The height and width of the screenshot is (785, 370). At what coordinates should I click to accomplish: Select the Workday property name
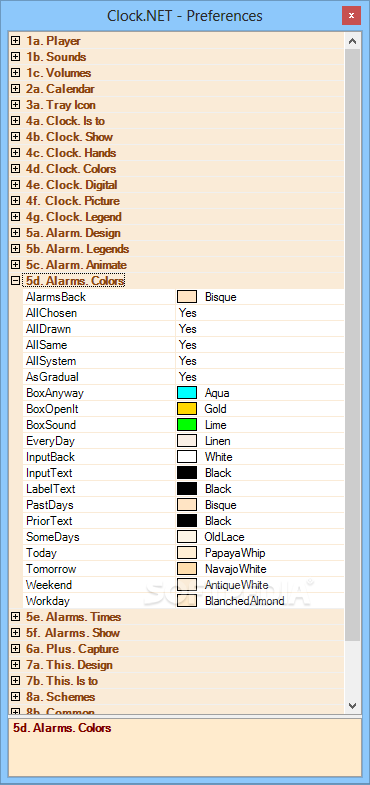click(x=48, y=601)
